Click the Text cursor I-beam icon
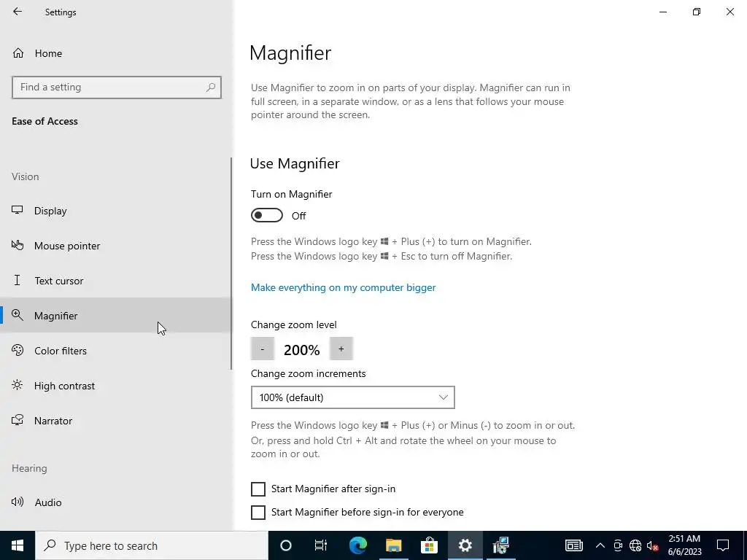The height and width of the screenshot is (560, 747). [x=18, y=280]
